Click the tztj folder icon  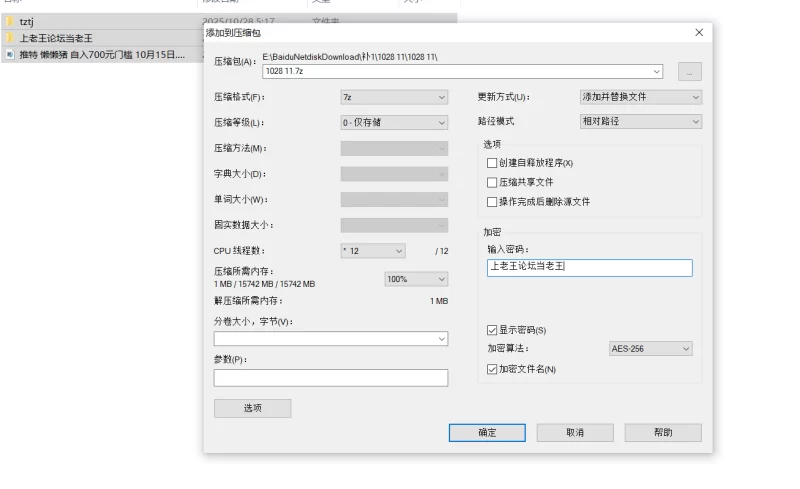click(10, 21)
